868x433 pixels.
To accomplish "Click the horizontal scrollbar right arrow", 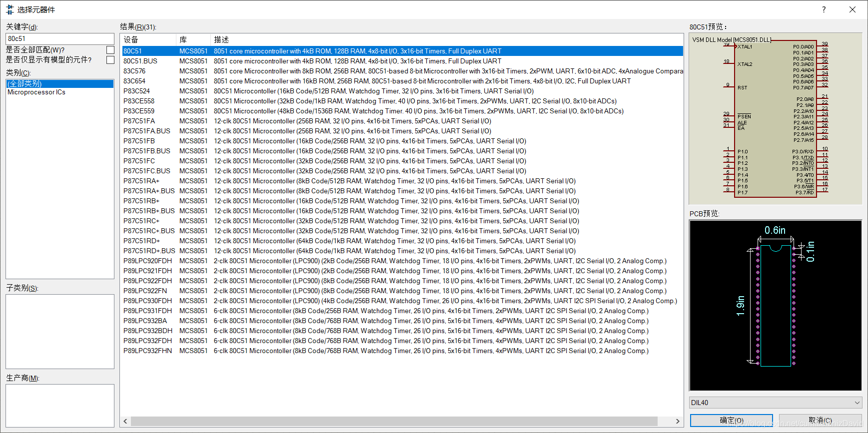I will (x=678, y=421).
